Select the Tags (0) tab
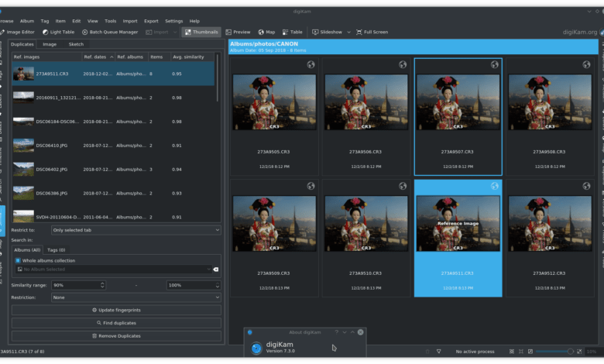The width and height of the screenshot is (604, 364). point(56,250)
